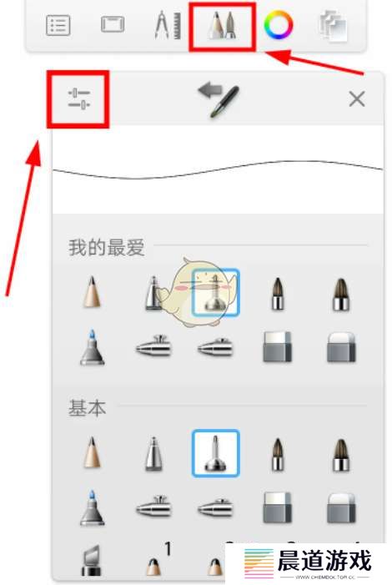Select the blue-tipped marker under 基本

92,507
